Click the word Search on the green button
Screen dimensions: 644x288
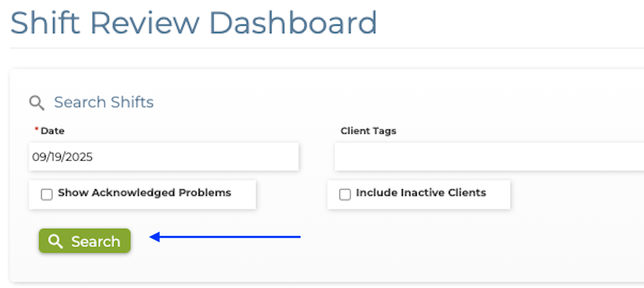[x=95, y=242]
